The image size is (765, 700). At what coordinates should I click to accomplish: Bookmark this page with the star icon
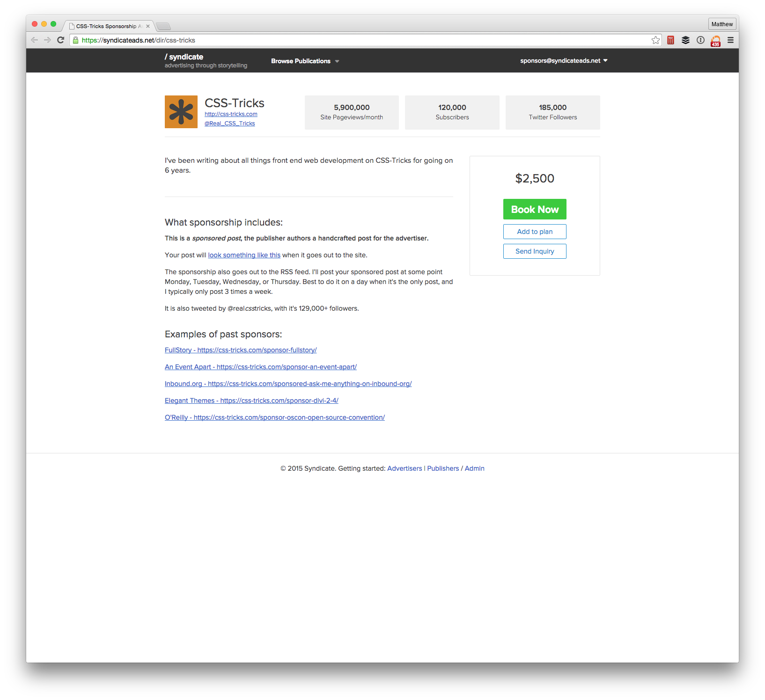click(655, 40)
